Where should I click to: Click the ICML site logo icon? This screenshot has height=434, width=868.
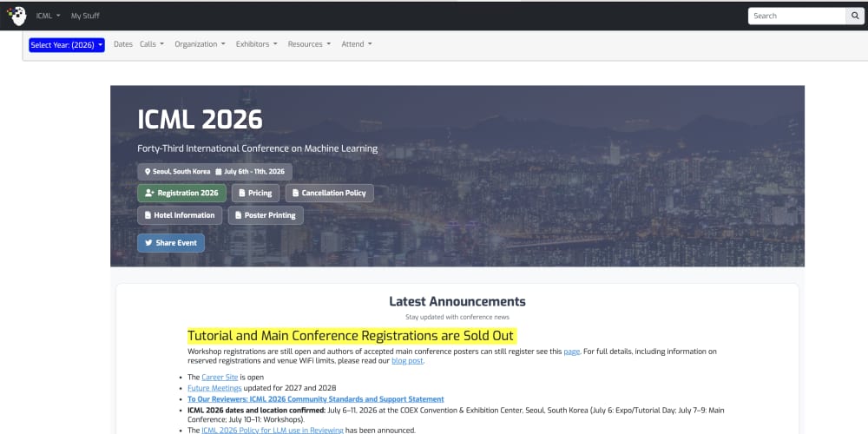coord(17,16)
